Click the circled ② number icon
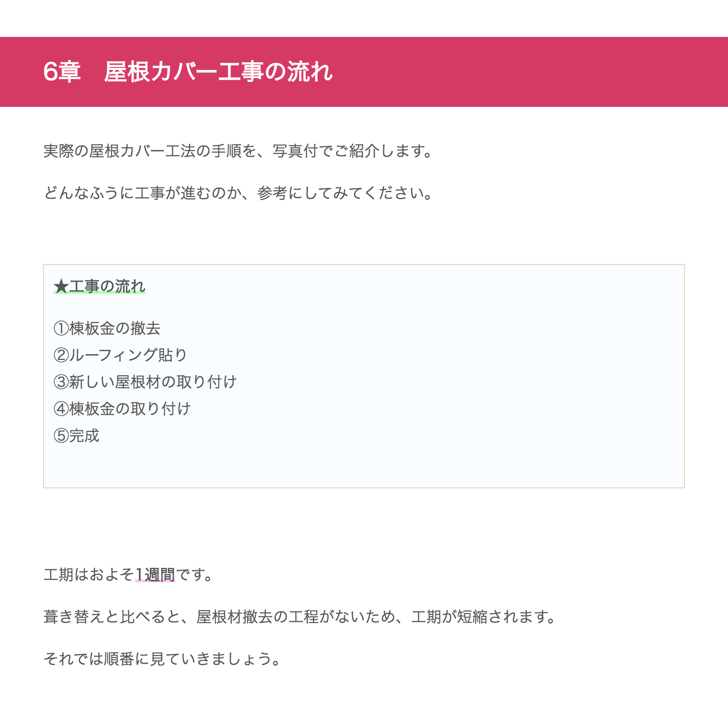The width and height of the screenshot is (728, 716). (x=61, y=355)
